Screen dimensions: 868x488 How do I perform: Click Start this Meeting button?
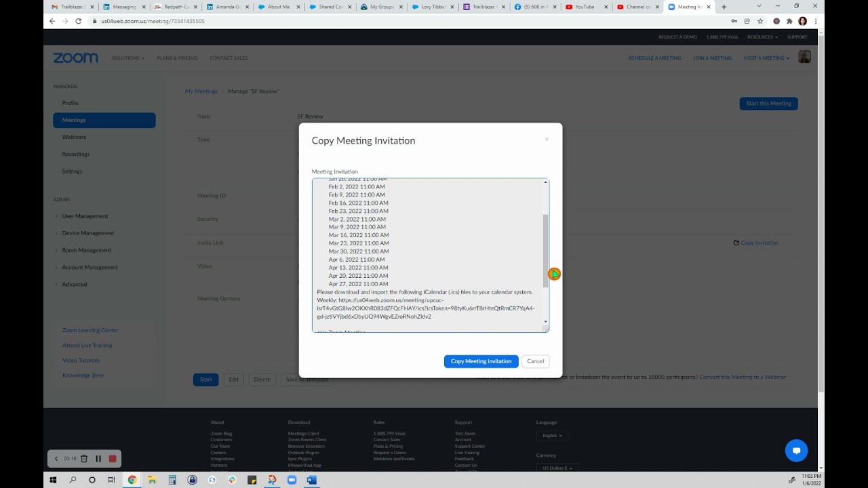pyautogui.click(x=768, y=104)
